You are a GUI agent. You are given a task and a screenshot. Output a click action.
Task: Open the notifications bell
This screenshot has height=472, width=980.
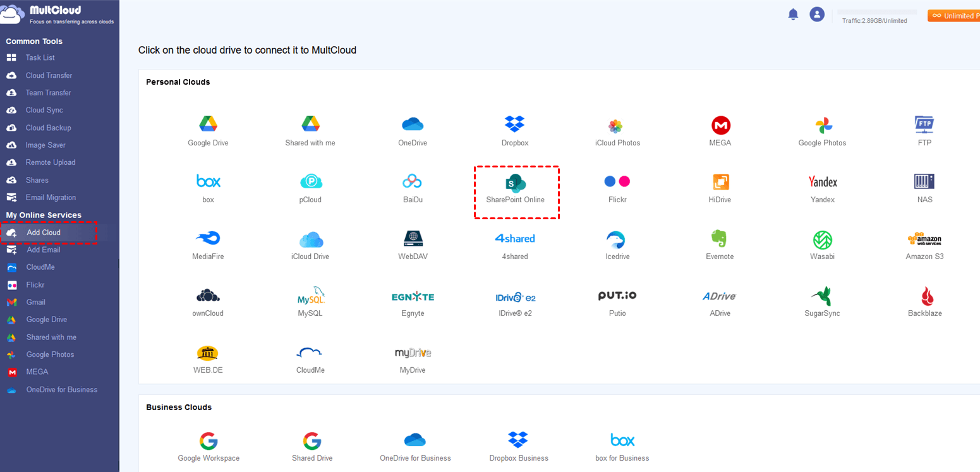click(793, 15)
